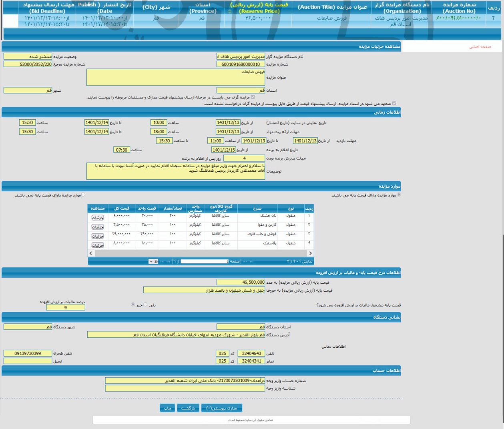Click the چاپ print button
The width and height of the screenshot is (504, 429).
tap(167, 408)
